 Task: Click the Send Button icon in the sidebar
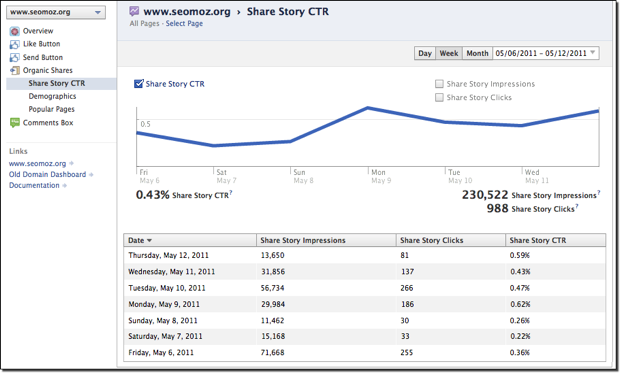(15, 58)
